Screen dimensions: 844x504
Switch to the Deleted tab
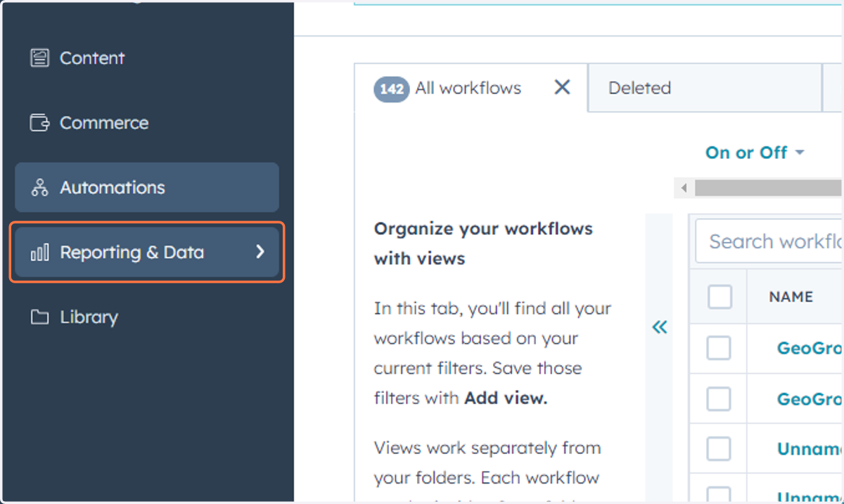pyautogui.click(x=705, y=88)
